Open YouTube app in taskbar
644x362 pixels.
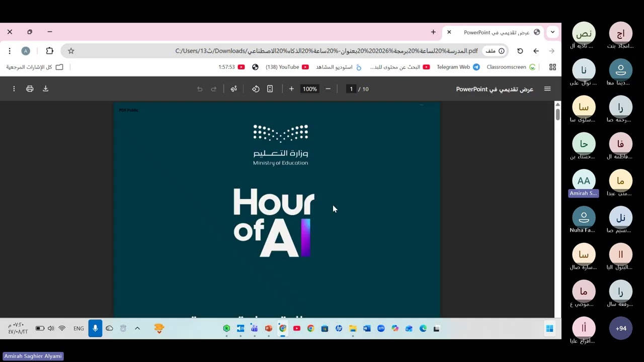click(297, 328)
